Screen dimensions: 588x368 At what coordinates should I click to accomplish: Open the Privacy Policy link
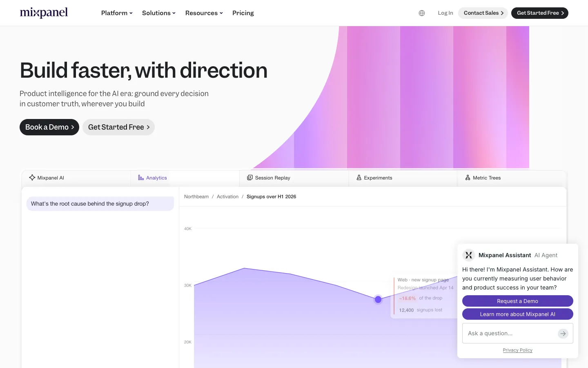[517, 350]
